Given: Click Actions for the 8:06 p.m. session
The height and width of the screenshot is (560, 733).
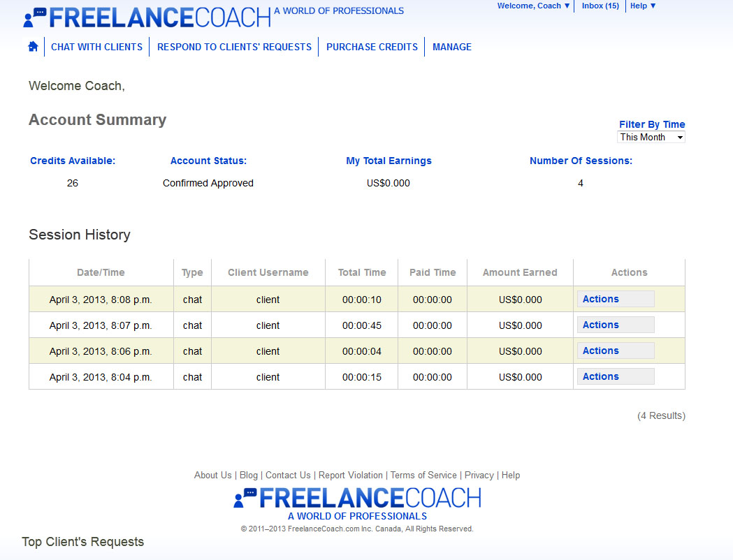Looking at the screenshot, I should 615,351.
